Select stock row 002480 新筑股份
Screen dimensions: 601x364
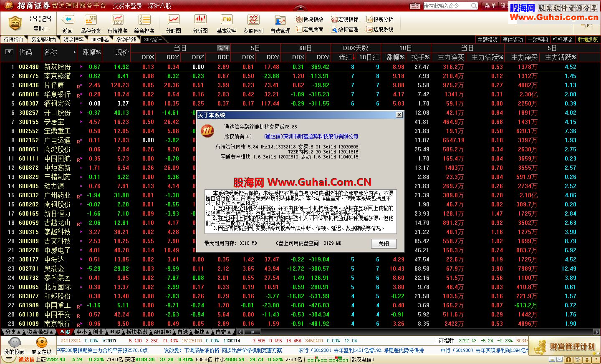point(289,67)
